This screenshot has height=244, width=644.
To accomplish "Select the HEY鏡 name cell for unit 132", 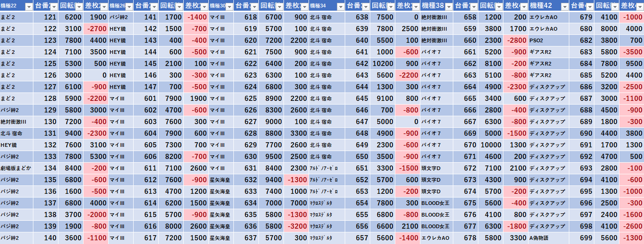I will tap(17, 145).
